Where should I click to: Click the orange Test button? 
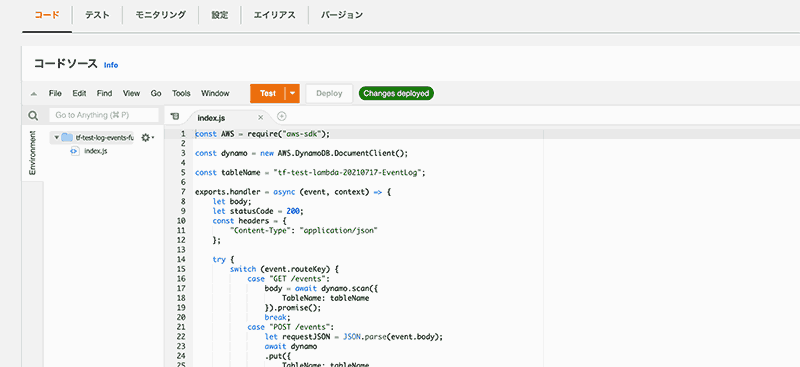coord(268,93)
